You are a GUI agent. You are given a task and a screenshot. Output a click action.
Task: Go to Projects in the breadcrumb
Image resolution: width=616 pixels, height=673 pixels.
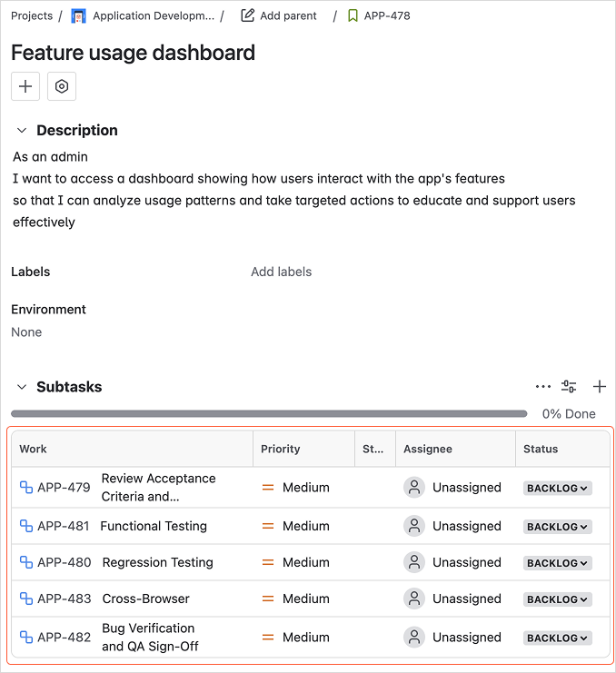pos(32,15)
